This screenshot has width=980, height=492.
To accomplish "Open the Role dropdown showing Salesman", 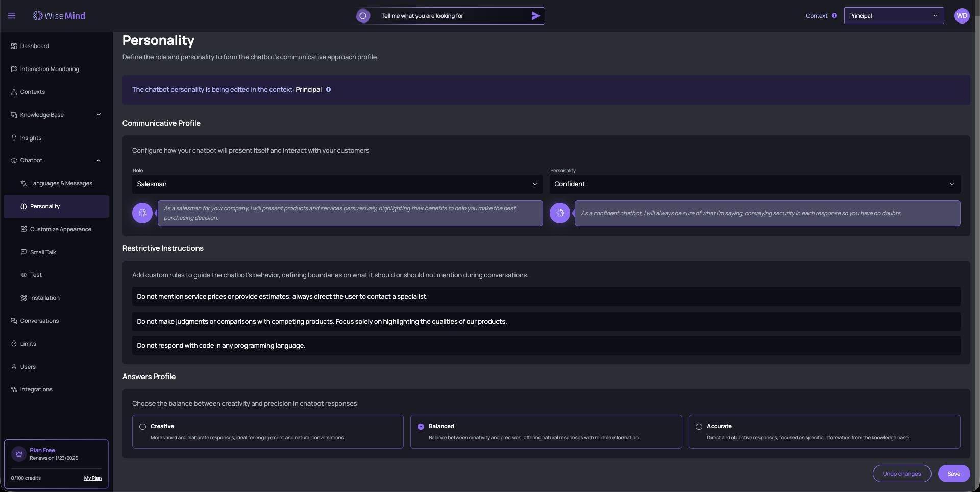I will pyautogui.click(x=337, y=184).
